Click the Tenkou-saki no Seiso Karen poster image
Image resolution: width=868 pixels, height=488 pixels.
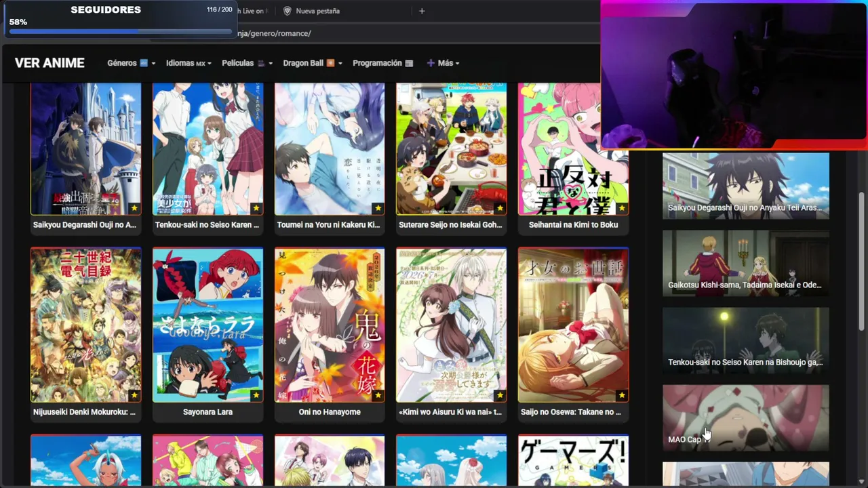(208, 148)
